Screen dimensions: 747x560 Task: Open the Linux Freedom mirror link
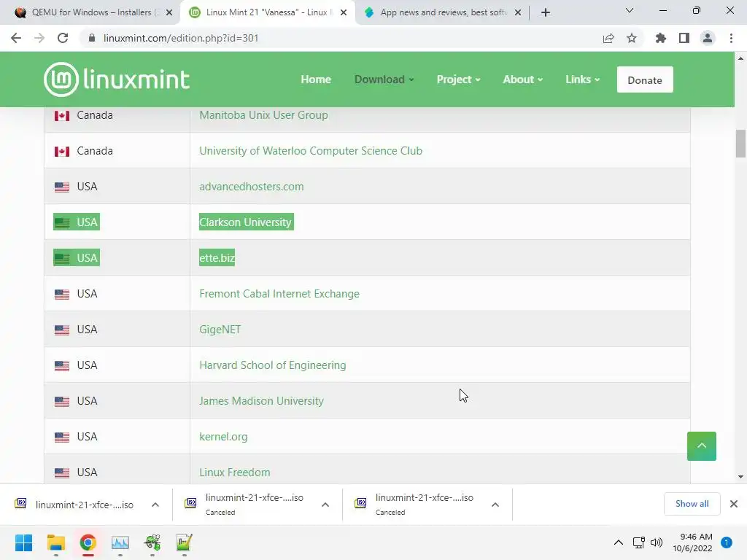point(234,472)
